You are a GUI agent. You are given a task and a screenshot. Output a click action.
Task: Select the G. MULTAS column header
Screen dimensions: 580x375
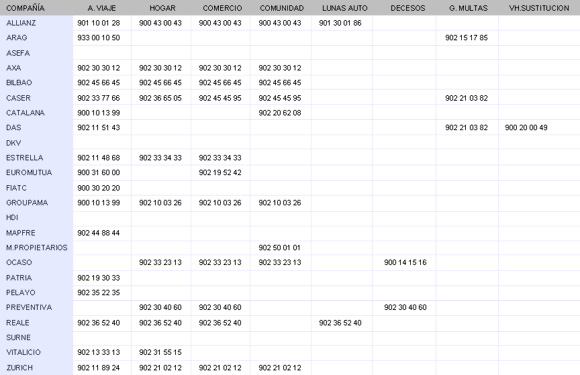(x=468, y=8)
